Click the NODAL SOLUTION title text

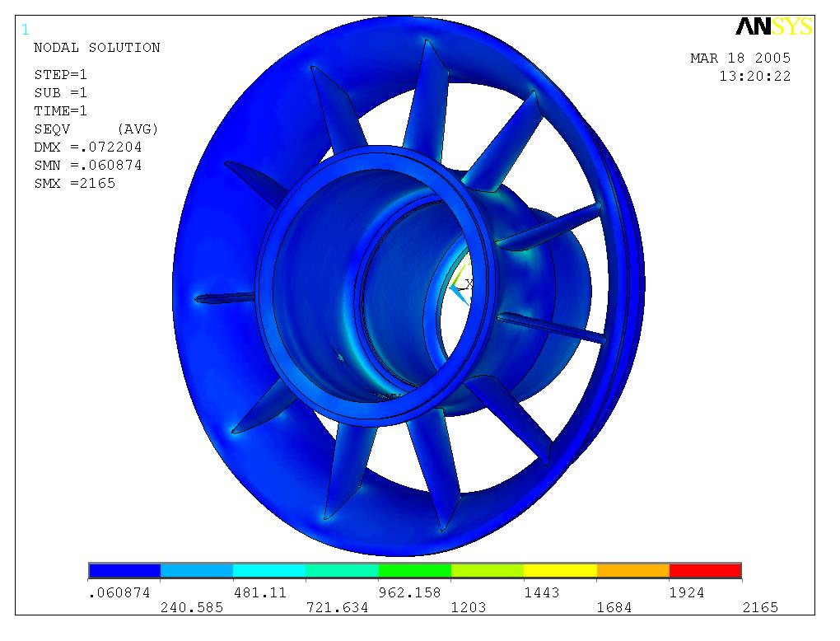pyautogui.click(x=96, y=48)
